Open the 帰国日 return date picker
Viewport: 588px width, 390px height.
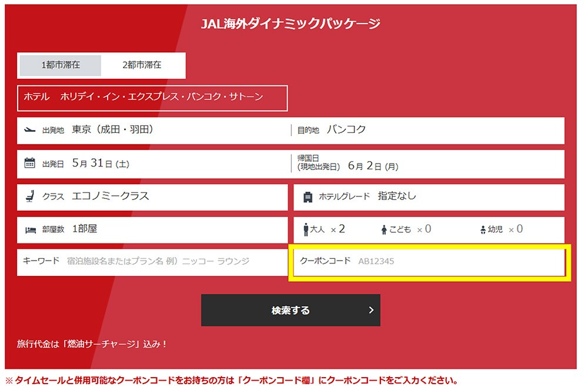[x=428, y=164]
